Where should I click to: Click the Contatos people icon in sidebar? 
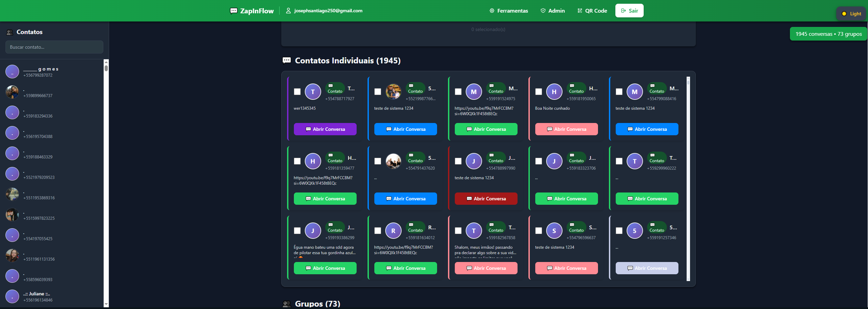click(x=10, y=32)
